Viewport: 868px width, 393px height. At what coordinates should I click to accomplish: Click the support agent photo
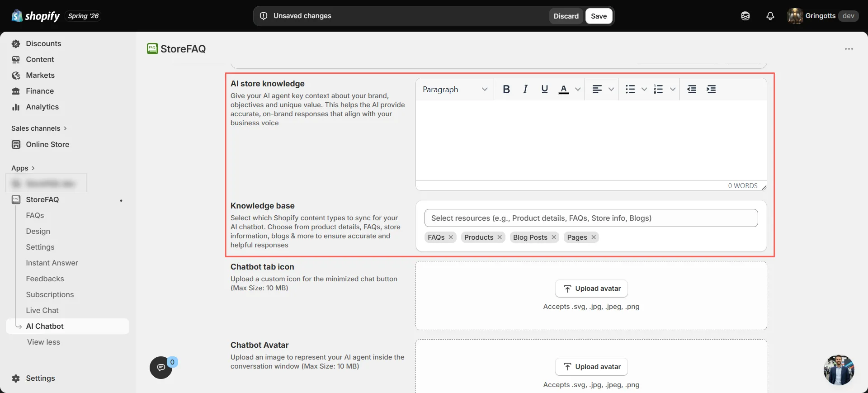(x=839, y=370)
